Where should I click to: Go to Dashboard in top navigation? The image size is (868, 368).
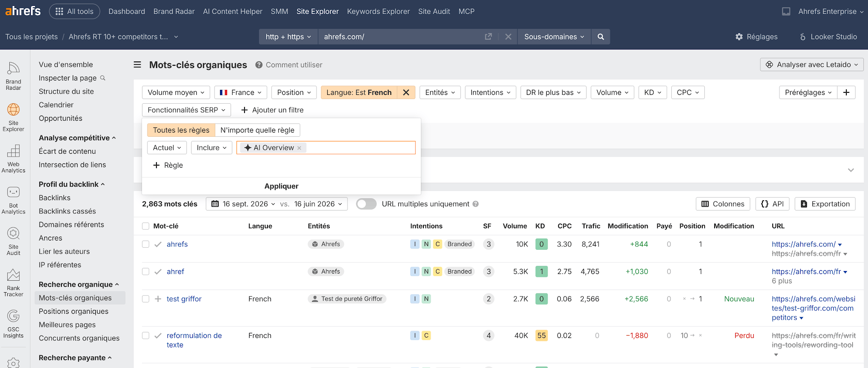(127, 11)
